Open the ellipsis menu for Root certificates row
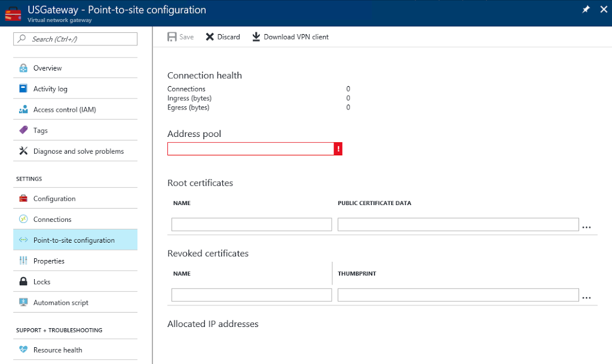Image resolution: width=612 pixels, height=364 pixels. (x=586, y=227)
